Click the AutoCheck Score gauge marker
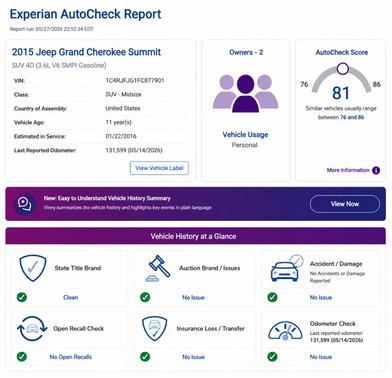Screen dimensions: 392x378 tap(342, 69)
